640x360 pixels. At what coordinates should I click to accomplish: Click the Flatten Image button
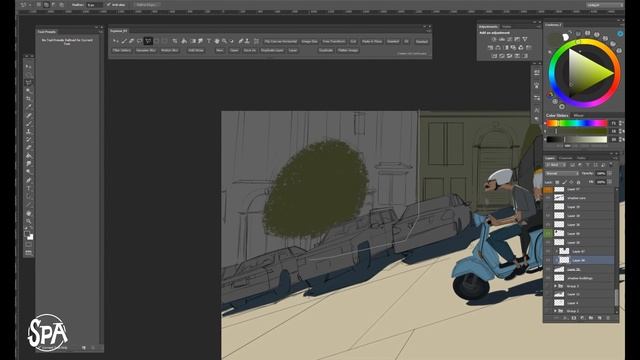348,50
